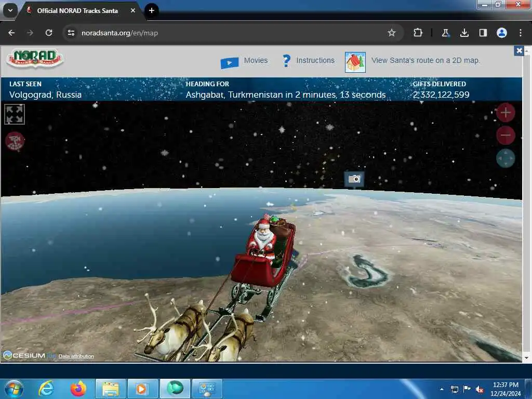
Task: Click the Volgograd, Russia last seen text
Action: click(x=46, y=95)
